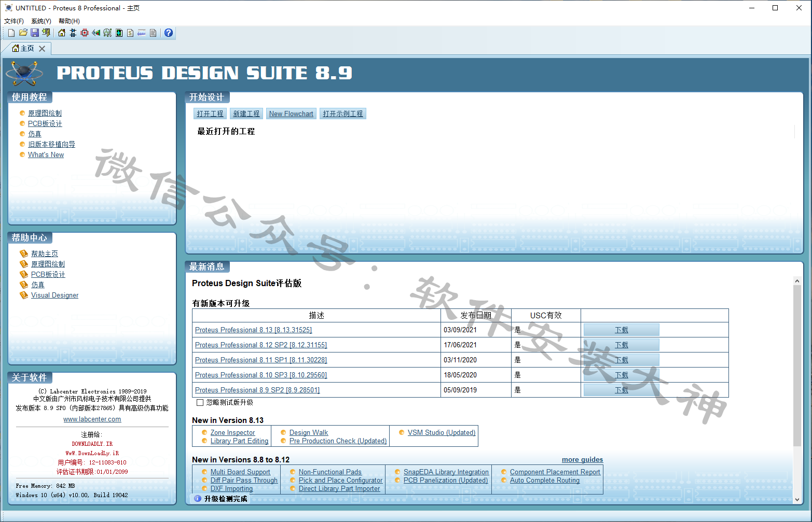Open the 文件(F) menu
The width and height of the screenshot is (812, 522).
point(14,21)
